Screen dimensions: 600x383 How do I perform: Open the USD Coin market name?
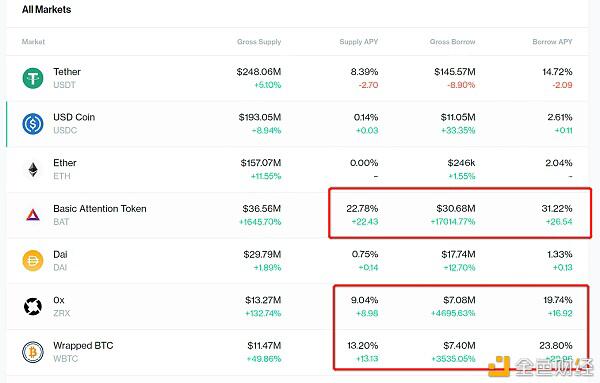pyautogui.click(x=74, y=117)
